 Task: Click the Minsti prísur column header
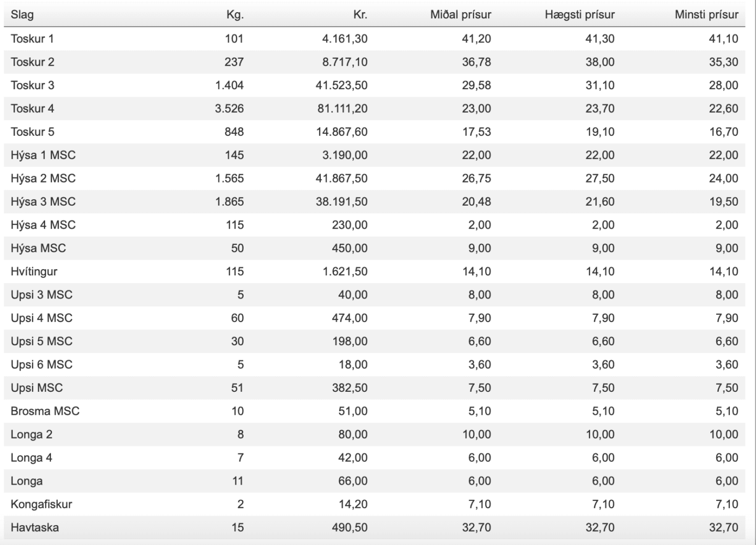707,15
